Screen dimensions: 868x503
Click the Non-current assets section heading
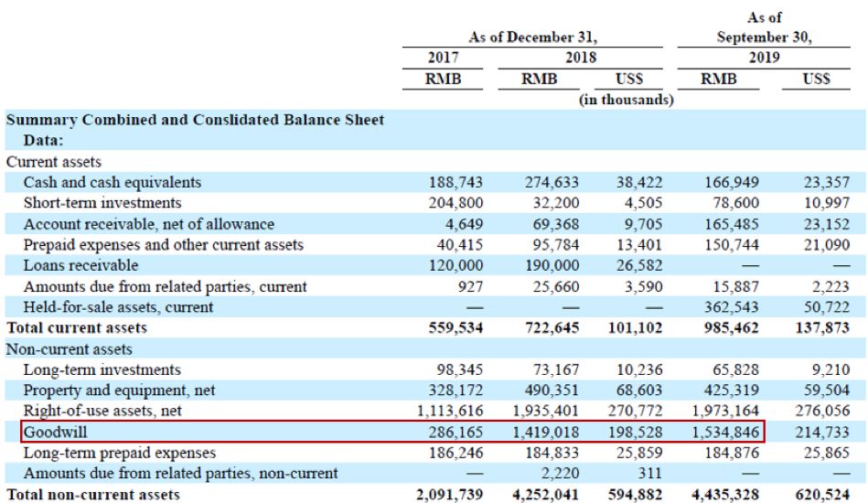70,349
